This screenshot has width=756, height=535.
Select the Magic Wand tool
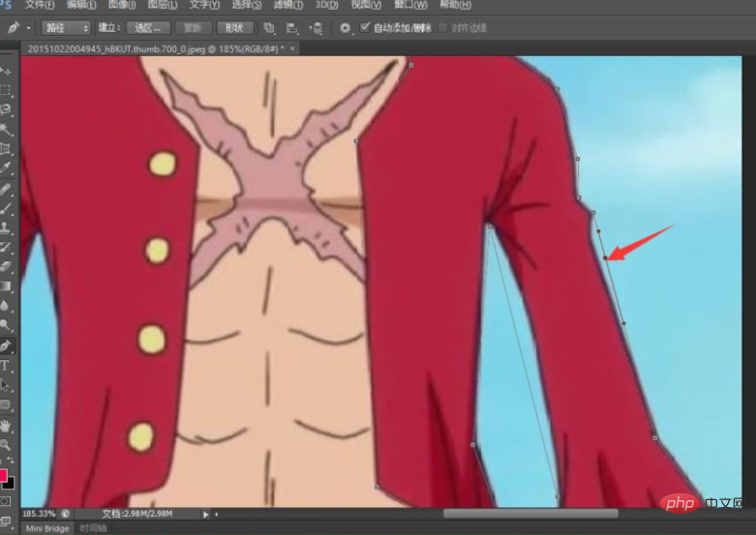(x=6, y=130)
